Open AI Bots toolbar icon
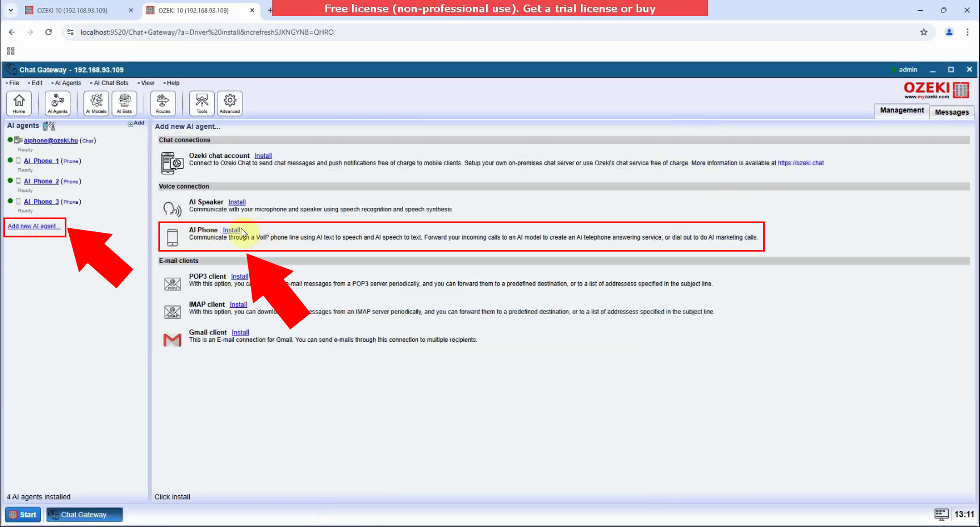 [124, 103]
